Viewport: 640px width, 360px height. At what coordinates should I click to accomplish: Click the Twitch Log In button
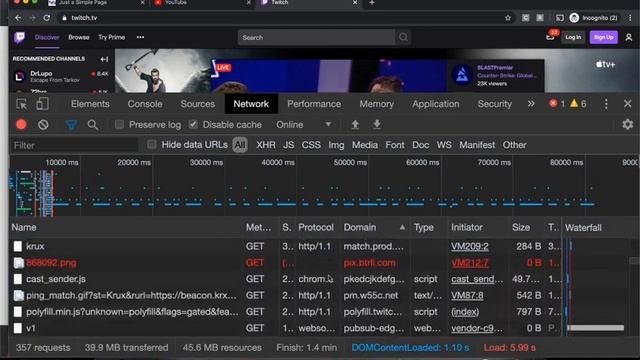point(573,37)
